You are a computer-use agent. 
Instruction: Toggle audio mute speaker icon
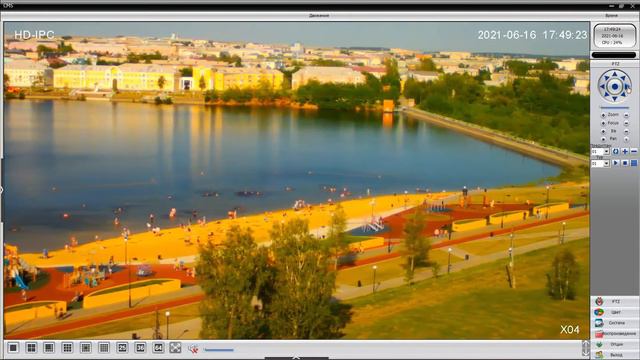pos(193,349)
